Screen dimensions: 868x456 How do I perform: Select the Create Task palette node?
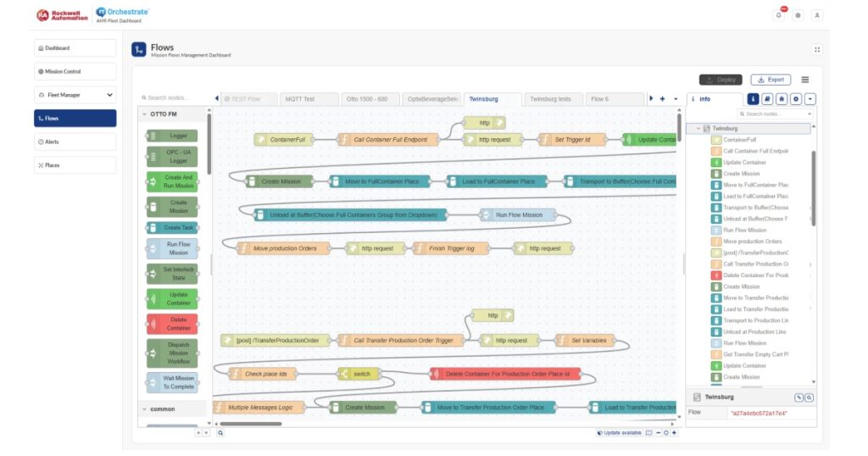click(172, 227)
